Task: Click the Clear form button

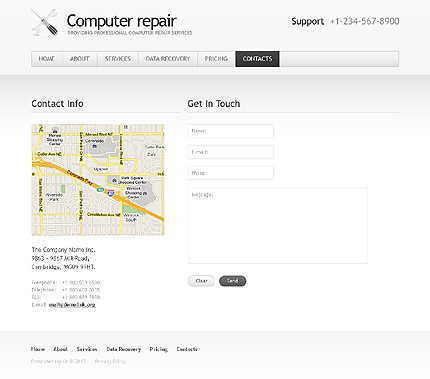Action: (201, 281)
